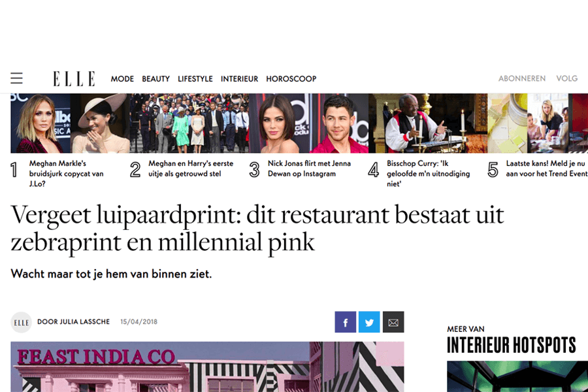Open Meghan en Harry's eerste uitje story
The image size is (588, 392).
[191, 169]
